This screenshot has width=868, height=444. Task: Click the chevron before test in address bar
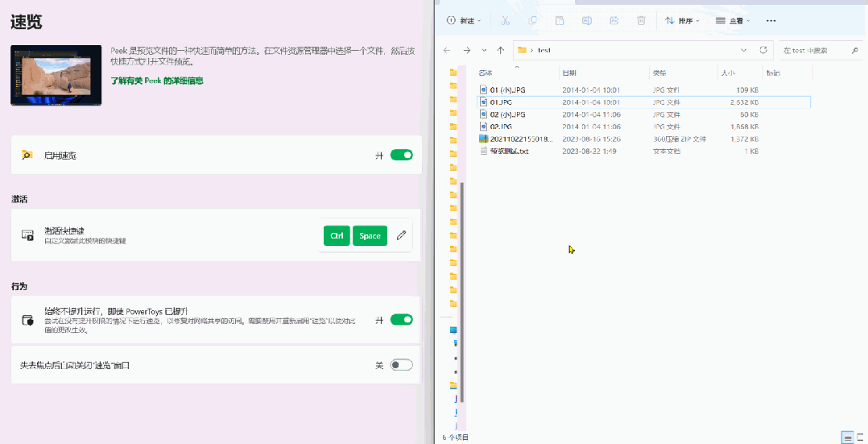[531, 50]
